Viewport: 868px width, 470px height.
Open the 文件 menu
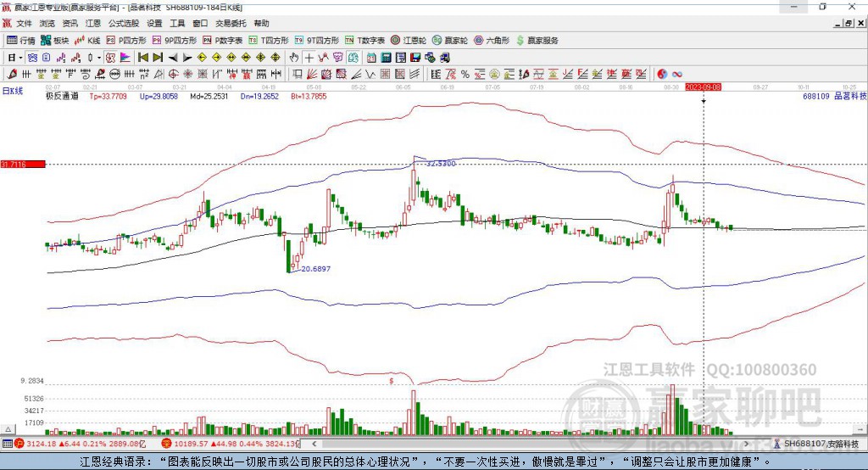coord(25,23)
